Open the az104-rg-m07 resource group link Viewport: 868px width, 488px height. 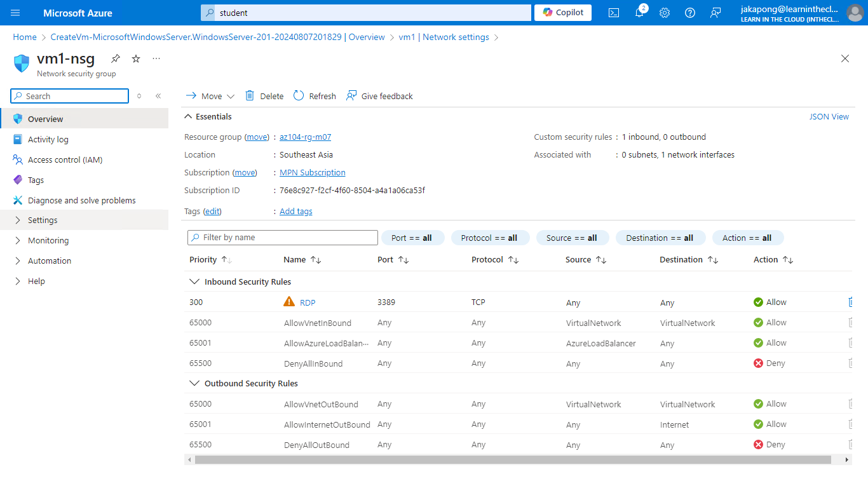pos(305,137)
